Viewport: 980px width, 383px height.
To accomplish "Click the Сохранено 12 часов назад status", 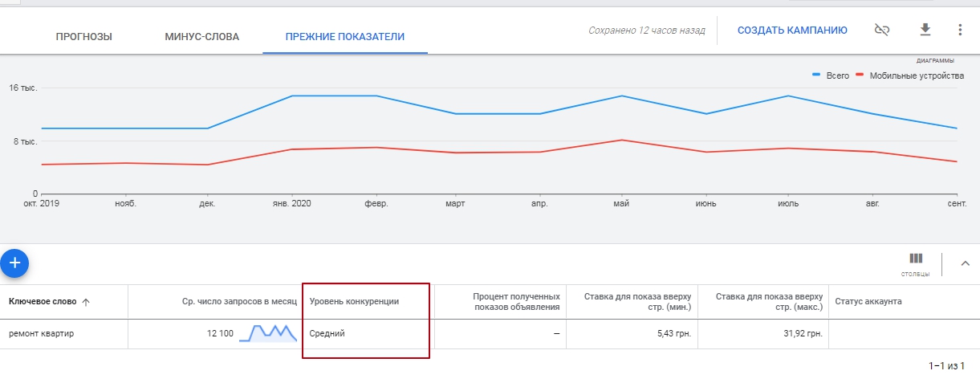I will 647,31.
